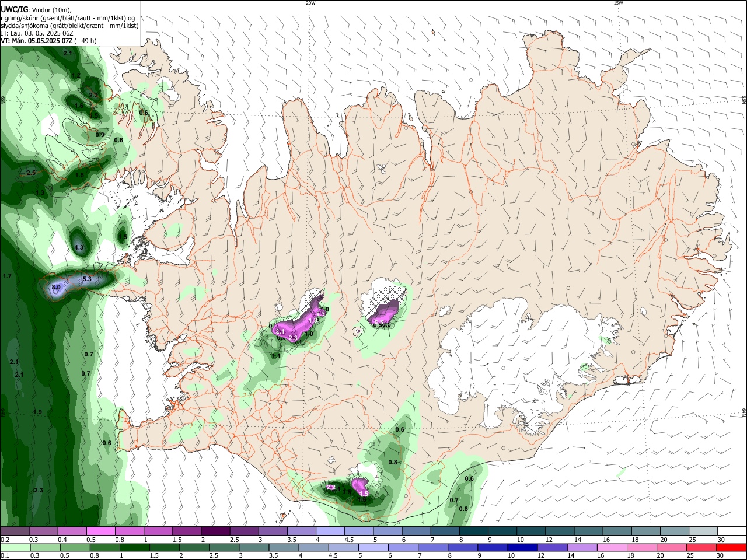Pick the light pink lower swatch at 16

pos(612,547)
